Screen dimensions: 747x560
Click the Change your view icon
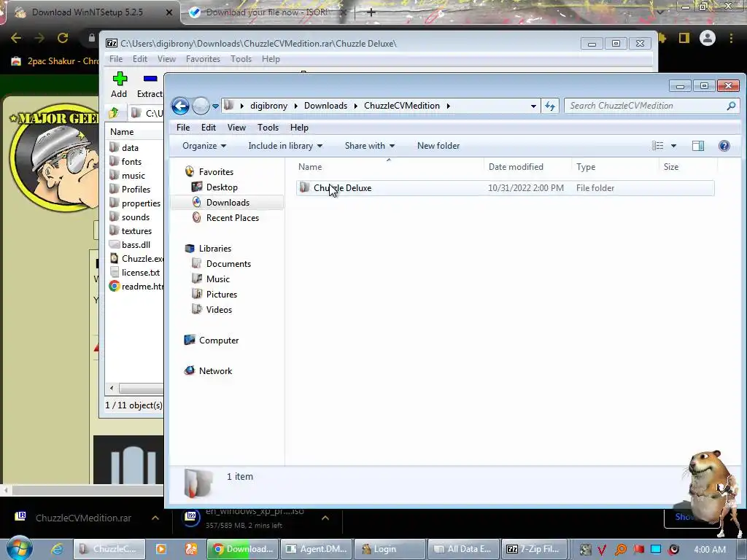coord(657,146)
